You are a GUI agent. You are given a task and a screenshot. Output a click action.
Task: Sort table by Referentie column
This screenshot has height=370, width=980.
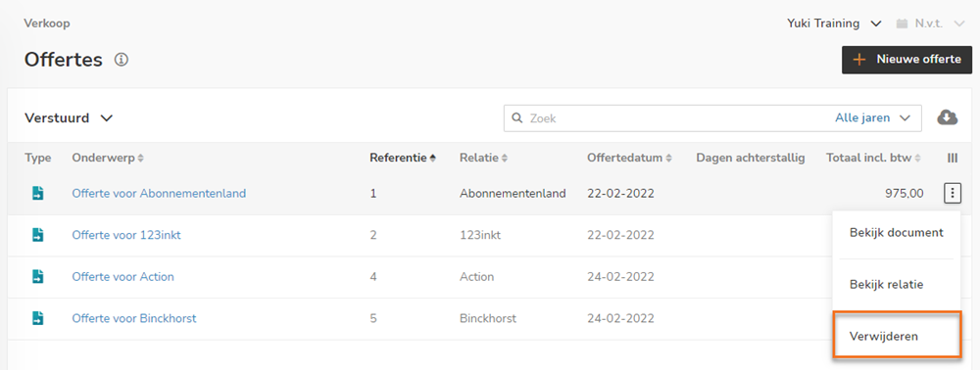coord(403,158)
